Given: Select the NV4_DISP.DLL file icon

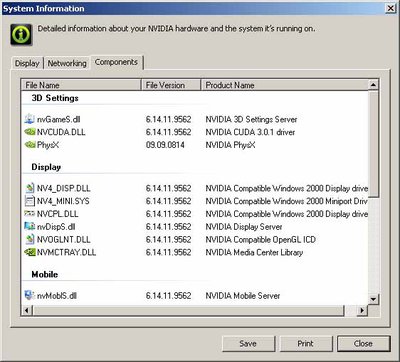Looking at the screenshot, I should click(x=30, y=188).
